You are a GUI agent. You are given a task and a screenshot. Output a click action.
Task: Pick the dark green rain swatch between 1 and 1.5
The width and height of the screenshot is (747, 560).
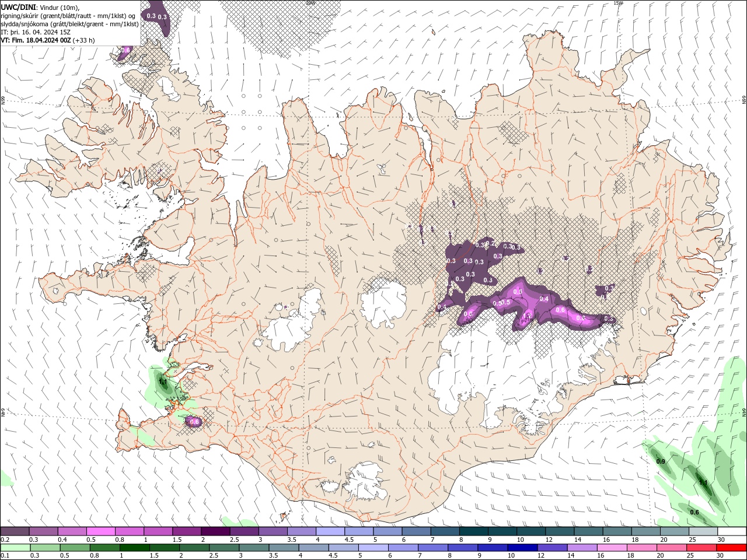[134, 548]
